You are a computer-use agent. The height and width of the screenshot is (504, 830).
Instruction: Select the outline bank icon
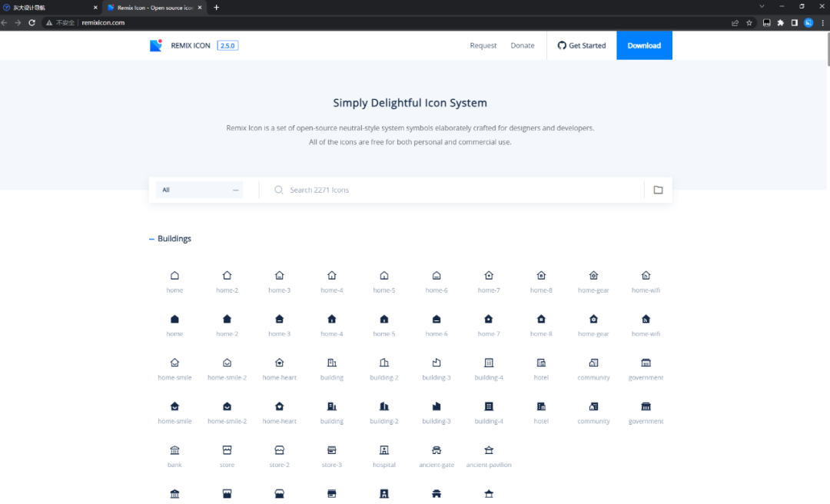(174, 450)
